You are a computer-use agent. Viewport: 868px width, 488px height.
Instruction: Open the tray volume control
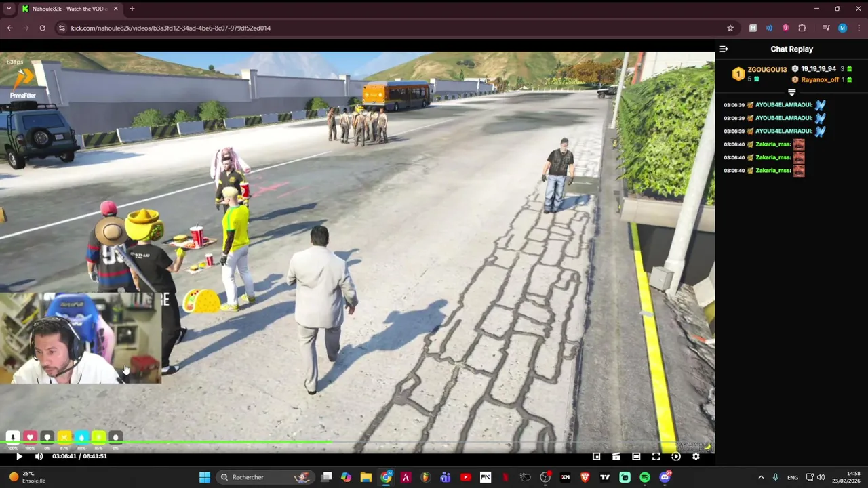(x=821, y=477)
